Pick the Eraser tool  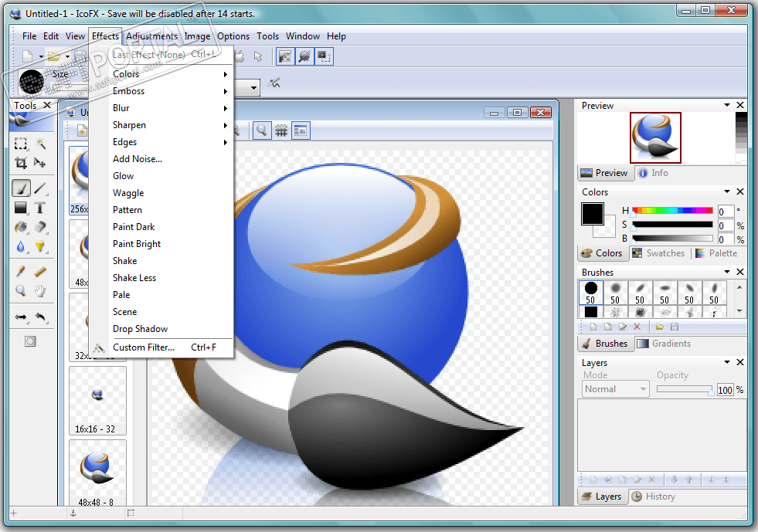pos(40,227)
